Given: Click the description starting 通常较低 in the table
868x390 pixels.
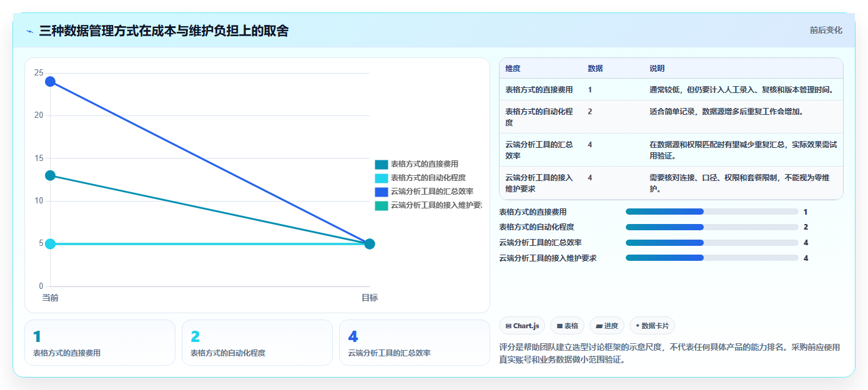Looking at the screenshot, I should click(741, 90).
